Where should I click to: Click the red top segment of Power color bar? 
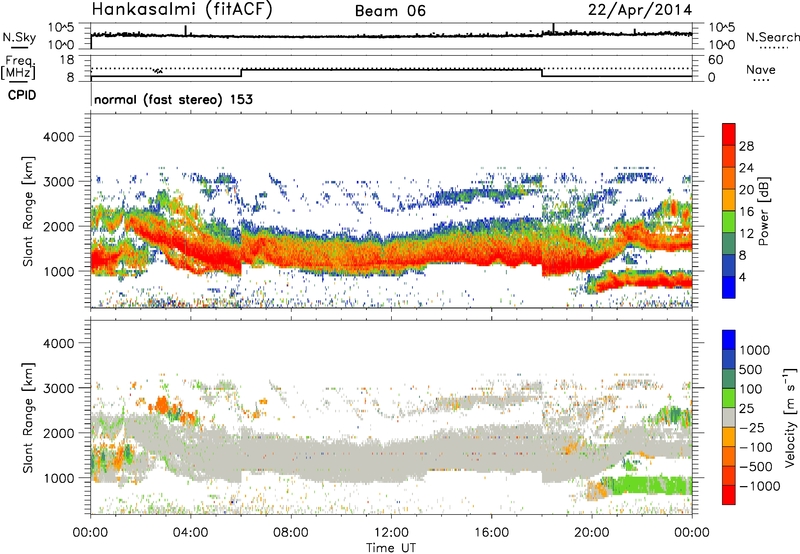click(x=729, y=134)
